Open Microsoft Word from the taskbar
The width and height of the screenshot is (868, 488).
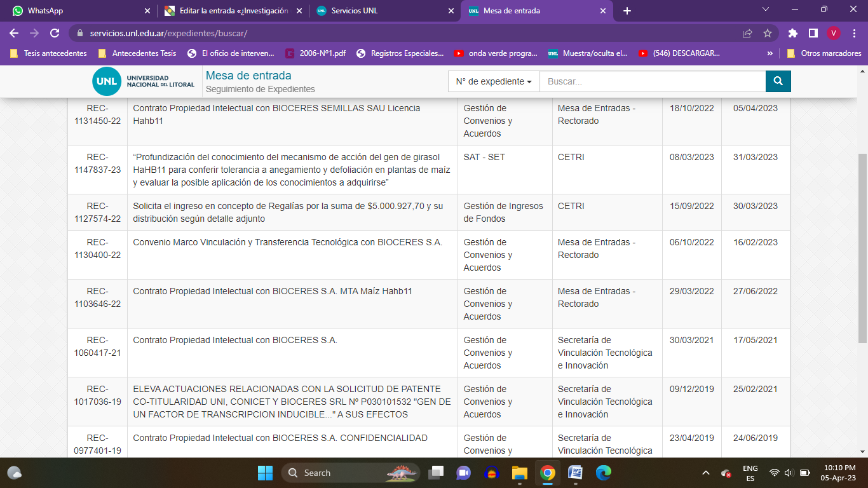(575, 473)
